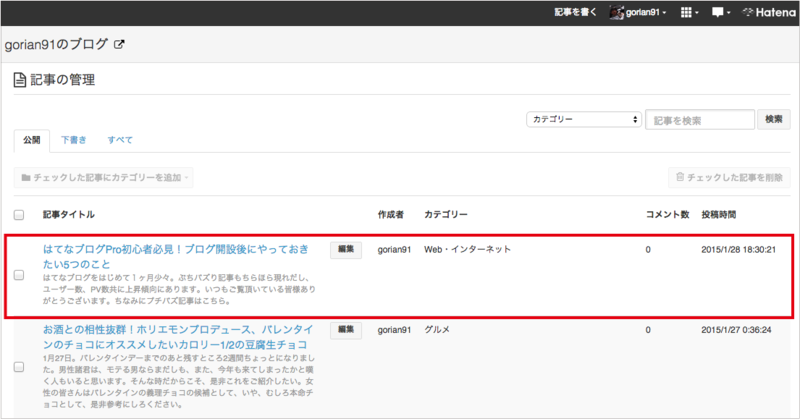This screenshot has height=419, width=800.
Task: Click author gorian91 in グルメ article row
Action: tap(394, 330)
